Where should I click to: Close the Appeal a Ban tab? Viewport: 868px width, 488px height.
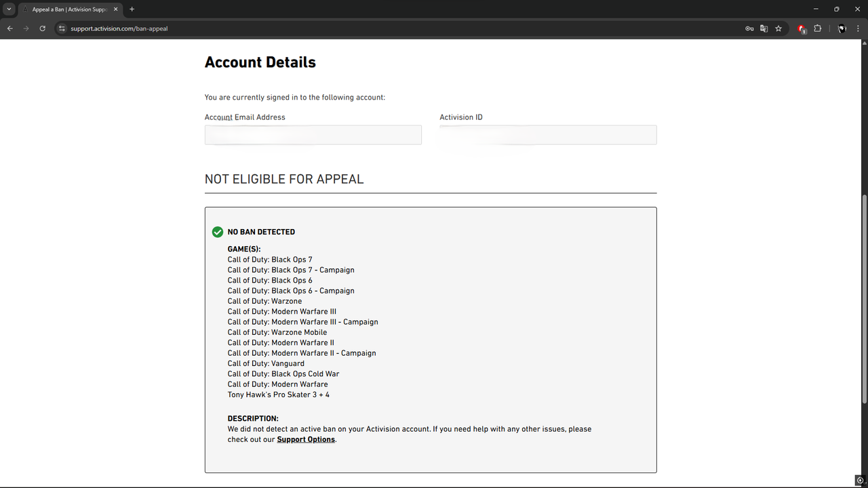[x=116, y=9]
